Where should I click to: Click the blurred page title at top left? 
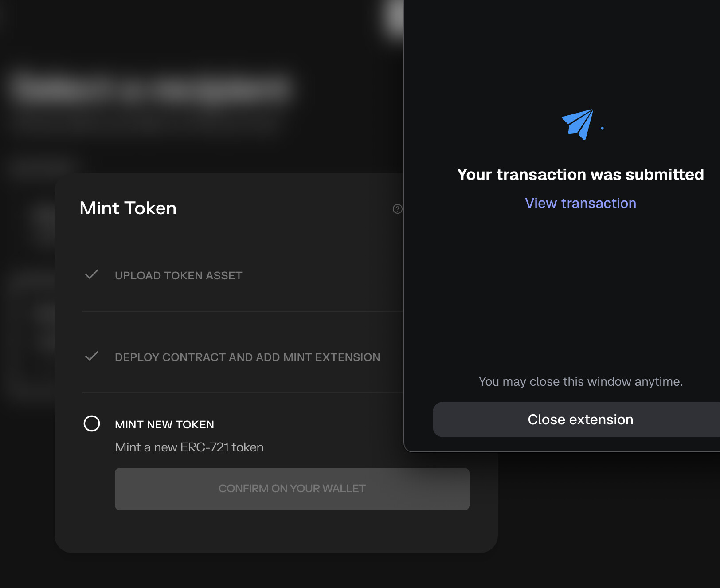click(151, 88)
